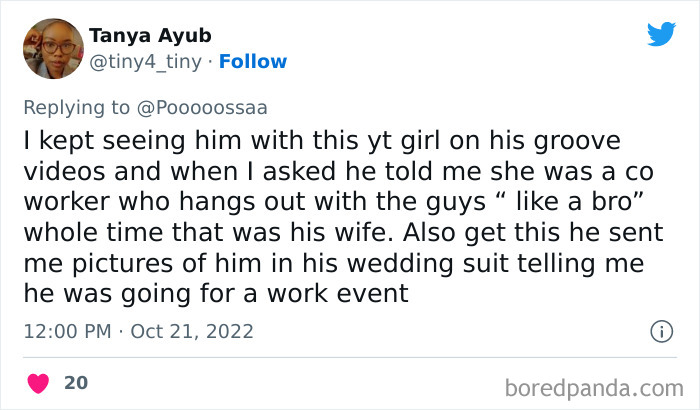Click the like count of 20

coord(75,381)
